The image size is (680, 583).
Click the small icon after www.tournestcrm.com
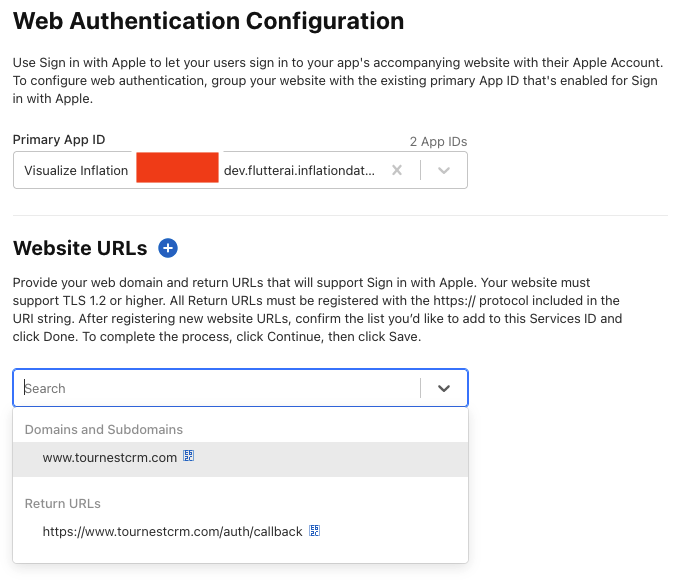pos(188,457)
